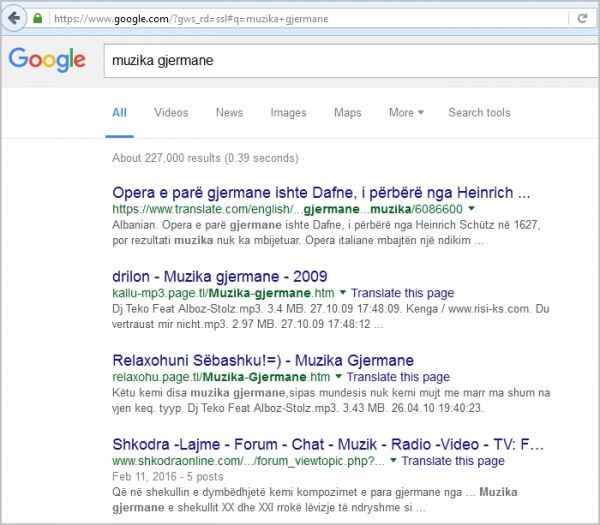The height and width of the screenshot is (525, 600).
Task: Expand dropdown arrow next to relaxohu.page.tl URL
Action: 338,377
